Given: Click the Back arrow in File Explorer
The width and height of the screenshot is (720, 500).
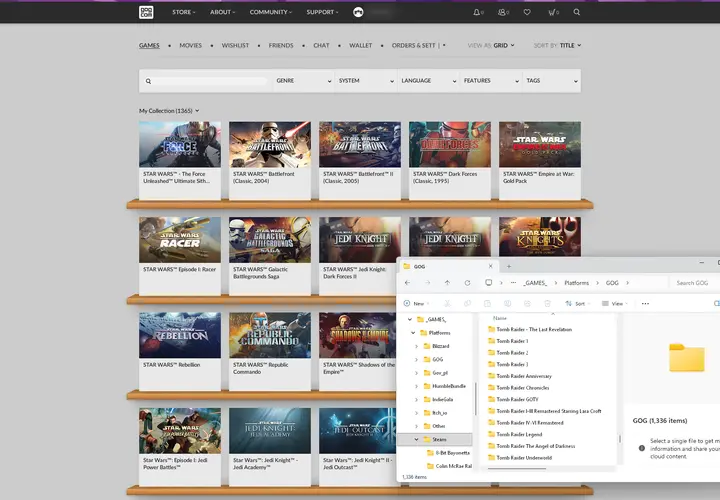Looking at the screenshot, I should coord(407,283).
